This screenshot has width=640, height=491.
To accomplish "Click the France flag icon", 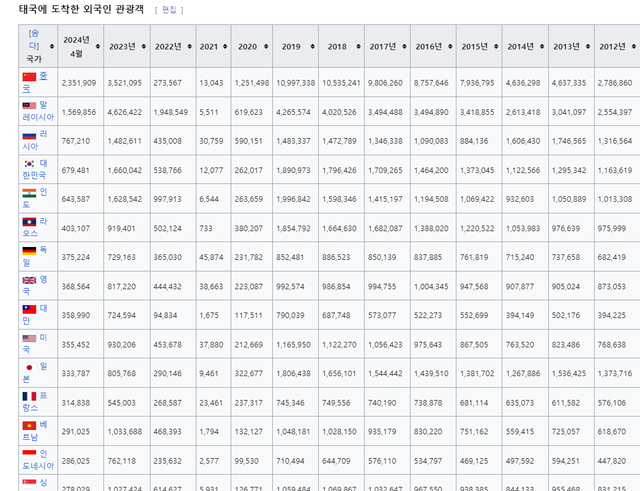I will [28, 395].
